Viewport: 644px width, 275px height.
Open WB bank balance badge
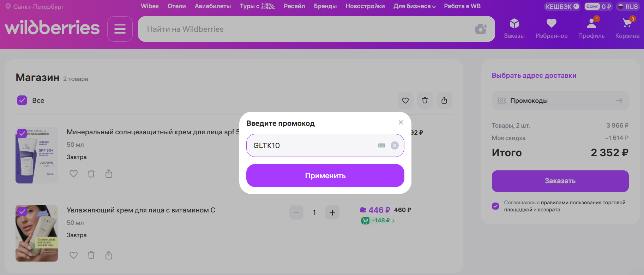598,6
